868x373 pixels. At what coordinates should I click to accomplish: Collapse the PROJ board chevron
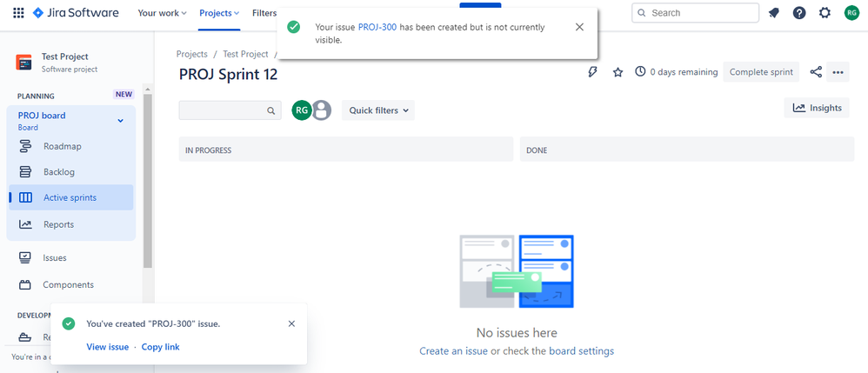coord(120,121)
